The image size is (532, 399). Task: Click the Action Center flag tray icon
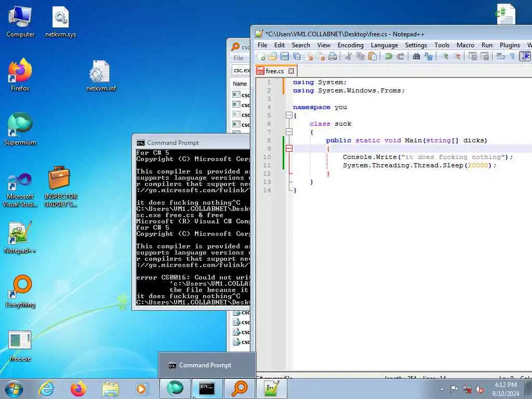[x=454, y=389]
